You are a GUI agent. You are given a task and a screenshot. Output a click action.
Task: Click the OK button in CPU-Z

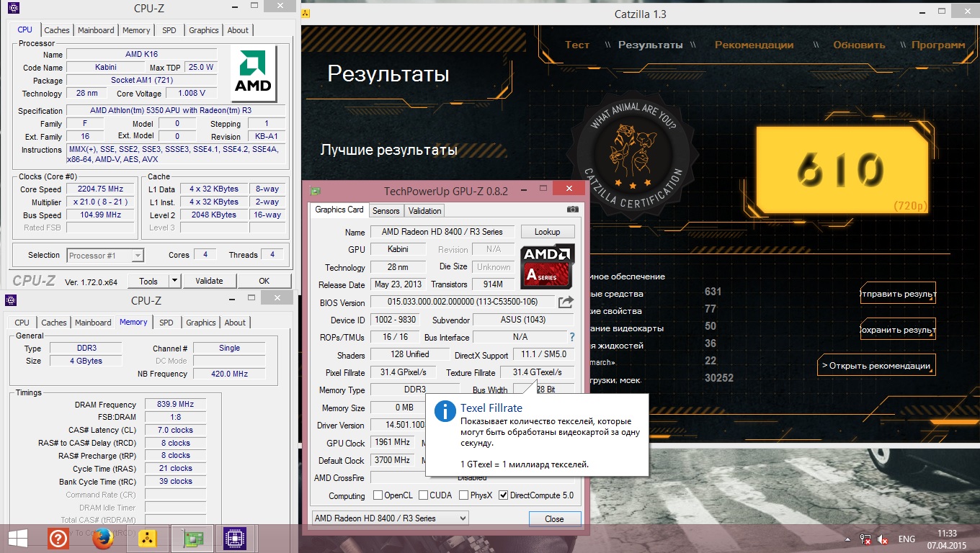(264, 281)
